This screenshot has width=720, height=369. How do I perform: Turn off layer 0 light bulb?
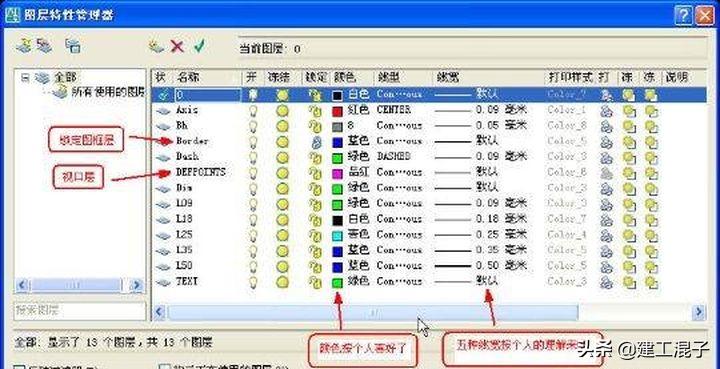pos(252,95)
